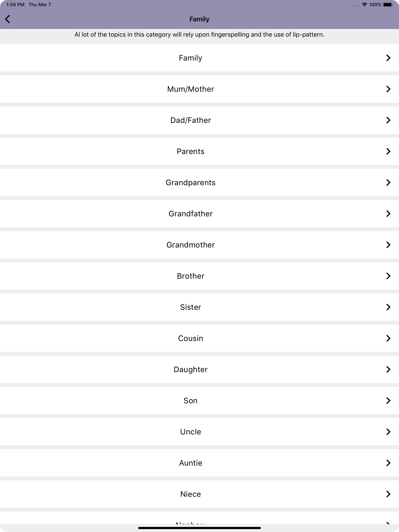Tap the home indicator bar

[x=199, y=528]
